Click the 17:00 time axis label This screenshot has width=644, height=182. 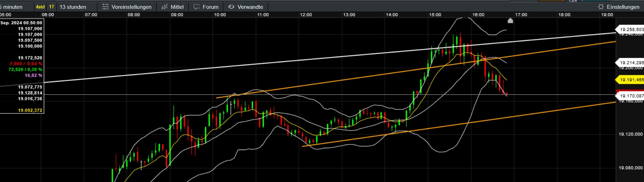click(521, 15)
